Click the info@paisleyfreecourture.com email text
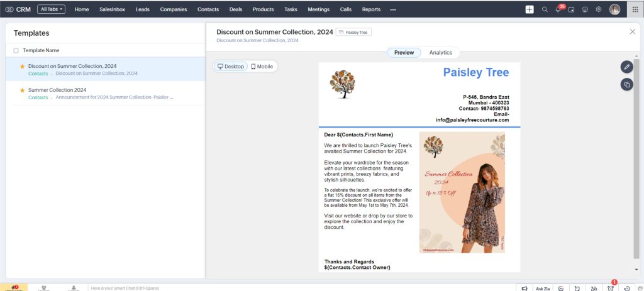The height and width of the screenshot is (291, 644). 472,120
